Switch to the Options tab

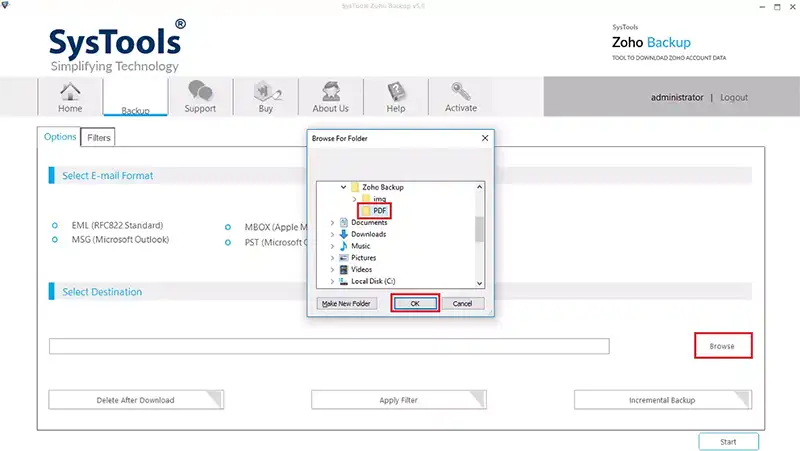tap(59, 137)
